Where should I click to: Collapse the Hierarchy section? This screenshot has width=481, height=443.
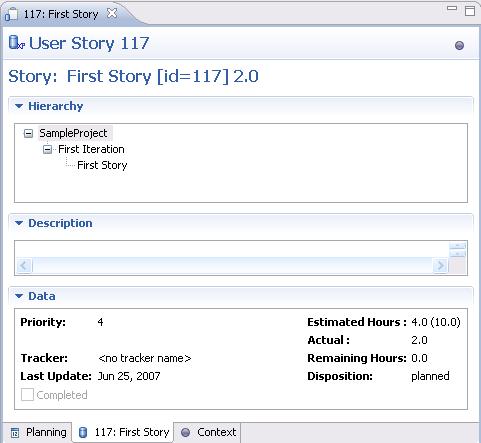[x=19, y=106]
